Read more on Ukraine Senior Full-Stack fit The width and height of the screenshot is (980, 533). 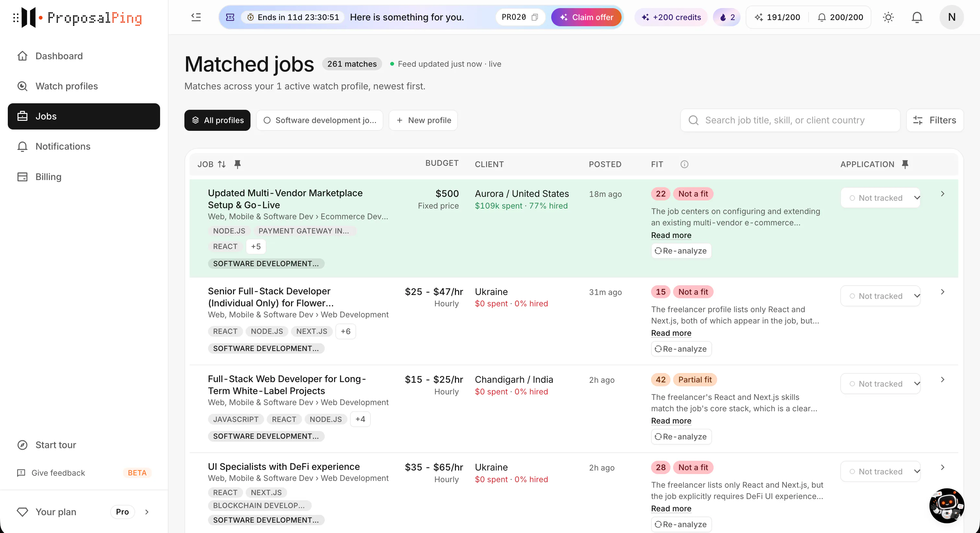click(x=671, y=333)
